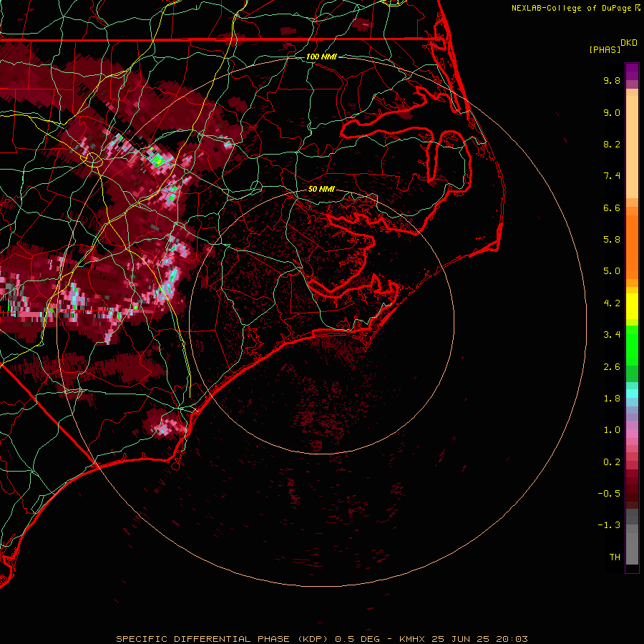644x644 pixels.
Task: Click the purple top segment of the color bar
Action: [632, 72]
